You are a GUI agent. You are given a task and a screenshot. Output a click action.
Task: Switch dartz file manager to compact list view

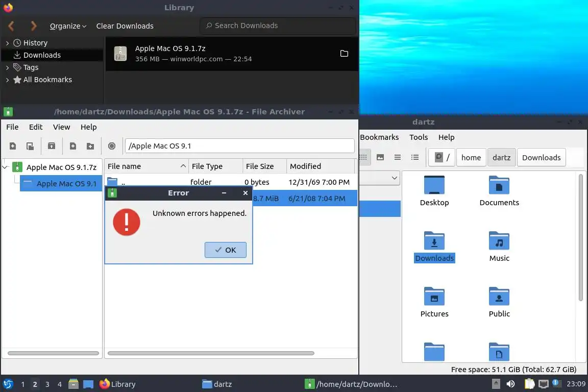point(398,157)
